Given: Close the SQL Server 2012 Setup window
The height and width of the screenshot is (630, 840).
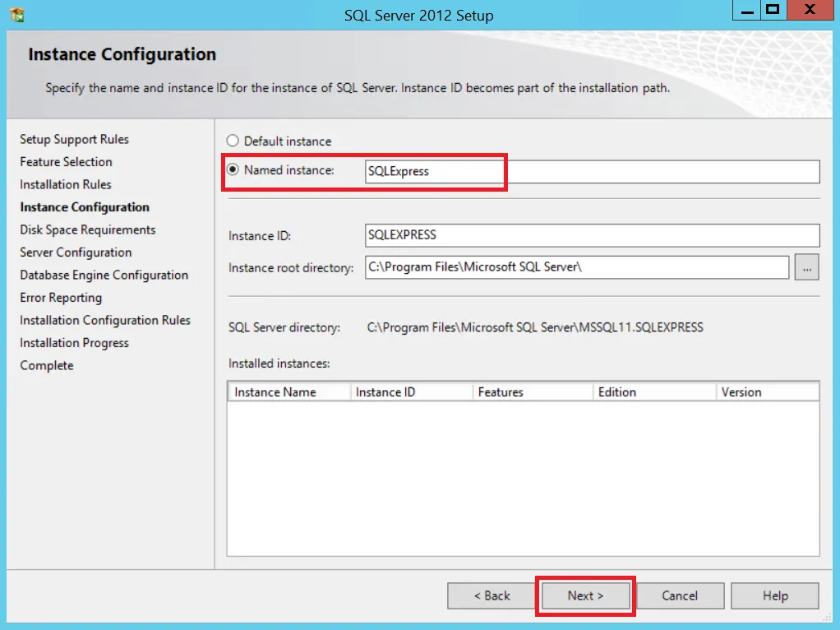Looking at the screenshot, I should click(810, 10).
